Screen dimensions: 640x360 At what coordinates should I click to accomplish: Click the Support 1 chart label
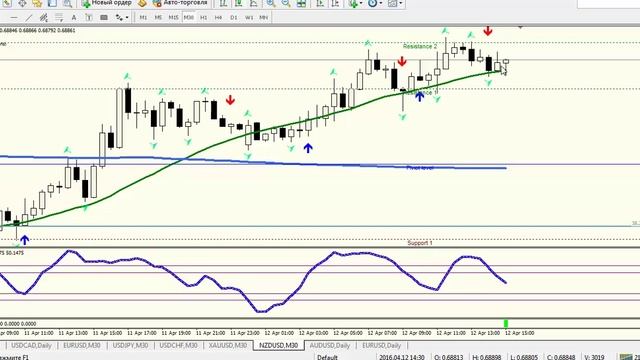tap(420, 243)
